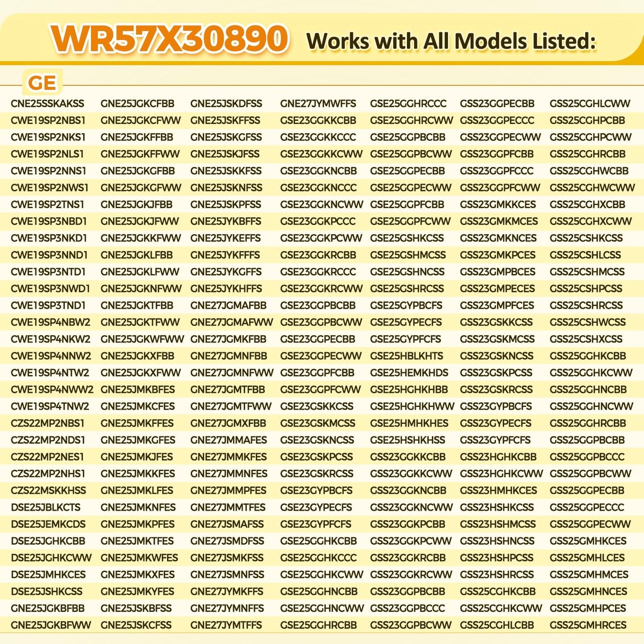Click model CWE19SP2NBS1

click(48, 120)
